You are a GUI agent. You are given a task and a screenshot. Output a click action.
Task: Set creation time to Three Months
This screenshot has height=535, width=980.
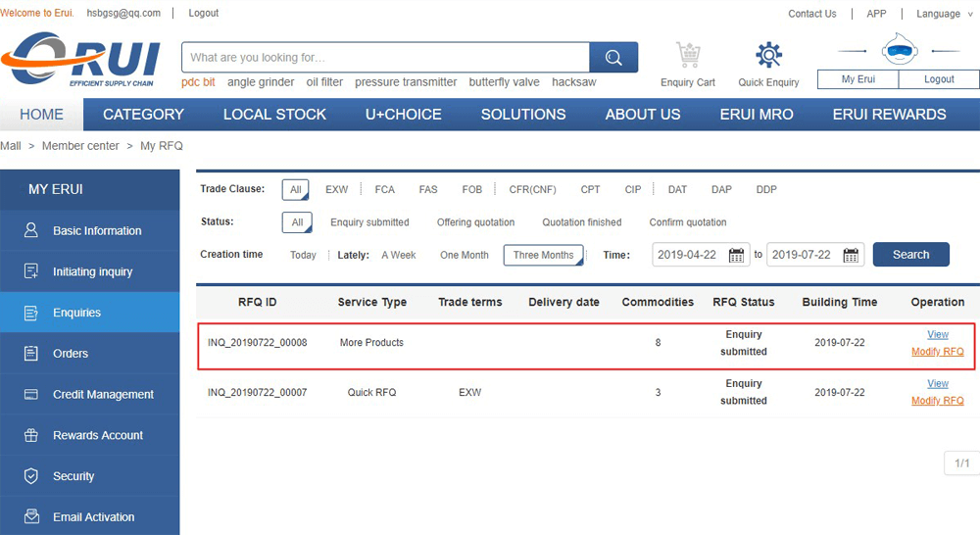tap(544, 255)
